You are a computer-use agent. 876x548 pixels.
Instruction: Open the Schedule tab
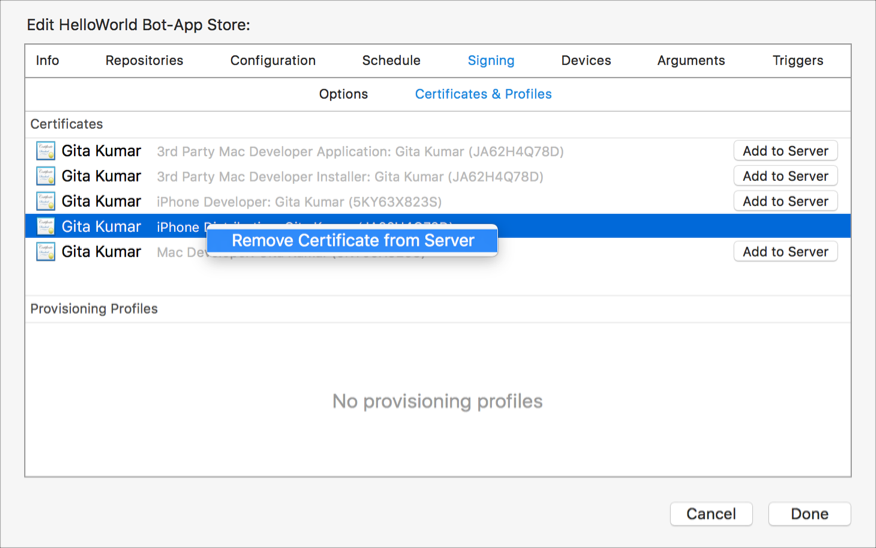pyautogui.click(x=391, y=60)
